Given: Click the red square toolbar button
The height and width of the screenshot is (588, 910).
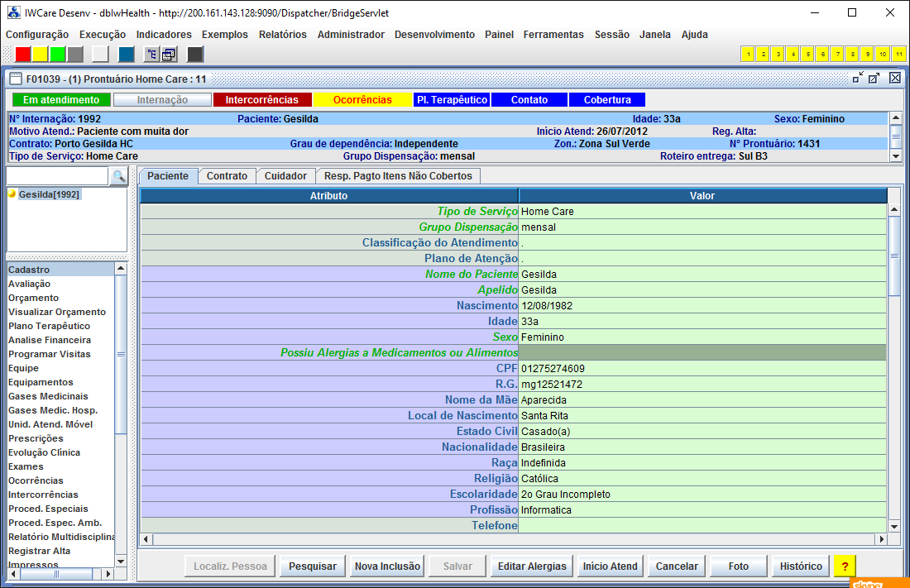Looking at the screenshot, I should (23, 55).
